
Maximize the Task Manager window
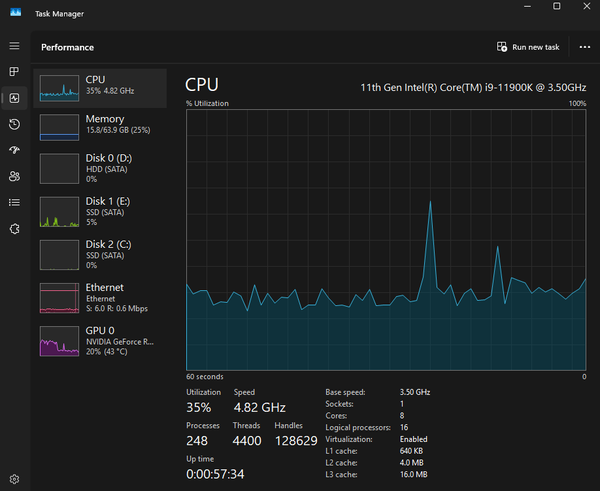(x=557, y=7)
